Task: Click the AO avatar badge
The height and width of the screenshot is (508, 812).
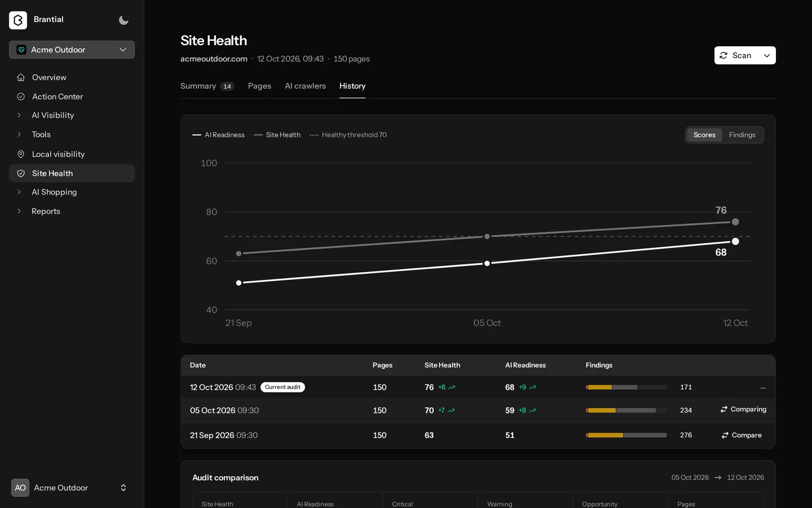Action: pyautogui.click(x=20, y=488)
